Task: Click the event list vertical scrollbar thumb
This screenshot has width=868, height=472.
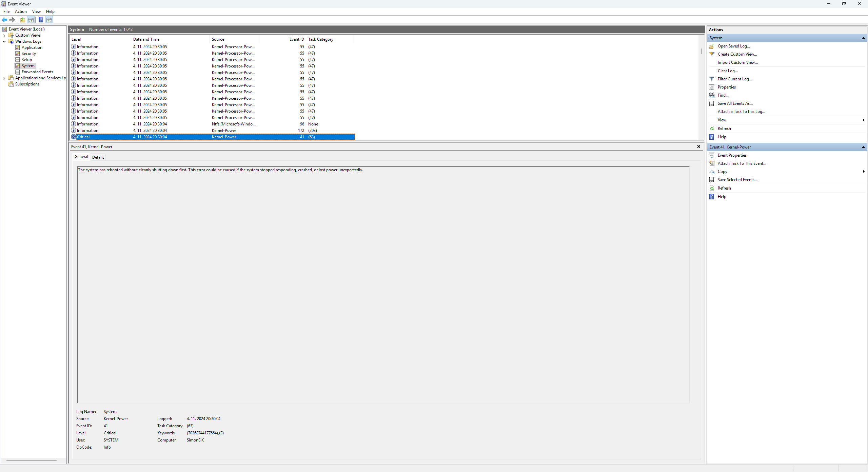Action: coord(701,52)
